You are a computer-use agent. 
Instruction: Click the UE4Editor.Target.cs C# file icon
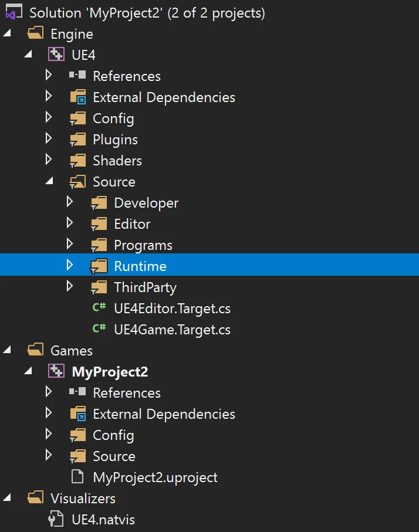[x=99, y=309]
